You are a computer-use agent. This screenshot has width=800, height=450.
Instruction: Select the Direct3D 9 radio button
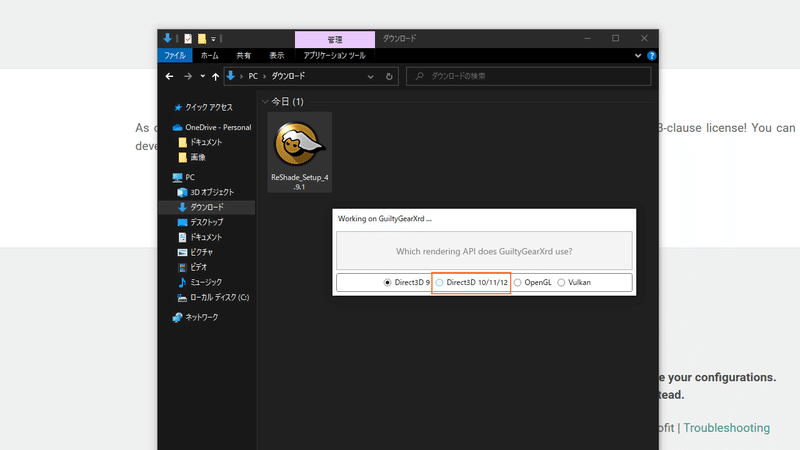click(388, 283)
